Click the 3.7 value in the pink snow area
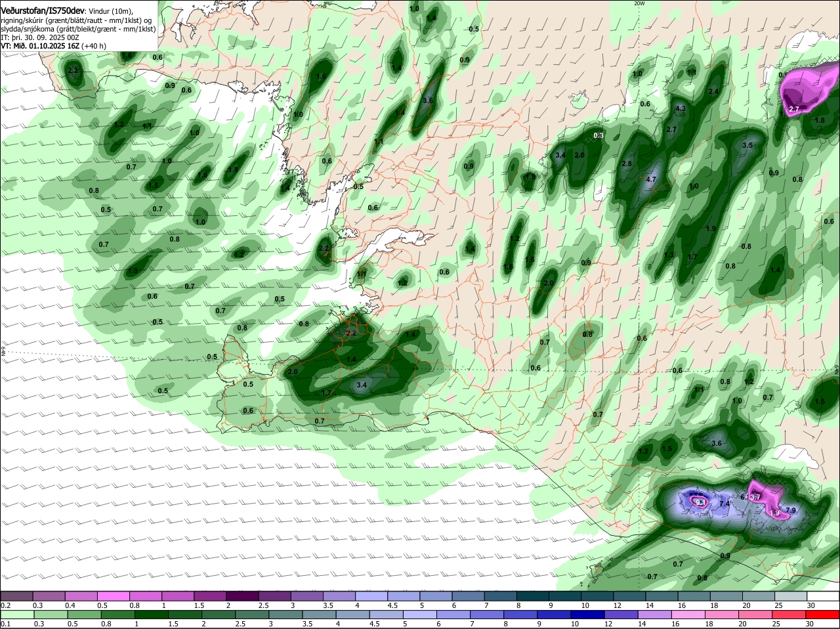The width and height of the screenshot is (840, 629). pyautogui.click(x=755, y=497)
